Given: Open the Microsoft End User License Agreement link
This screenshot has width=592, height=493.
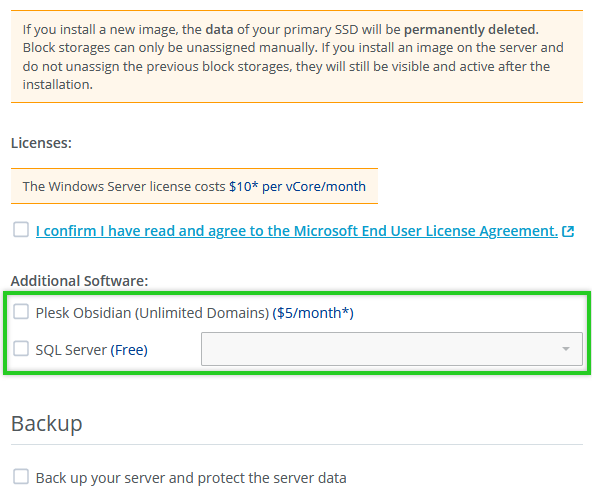Looking at the screenshot, I should point(297,231).
